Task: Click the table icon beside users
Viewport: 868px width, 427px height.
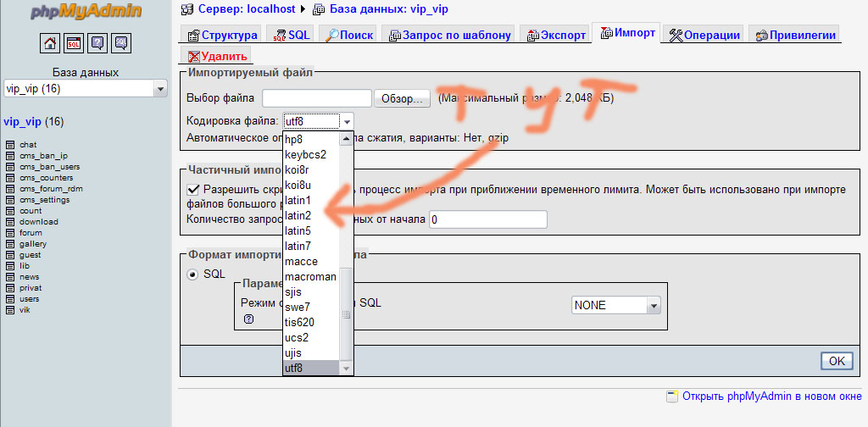Action: coord(10,299)
